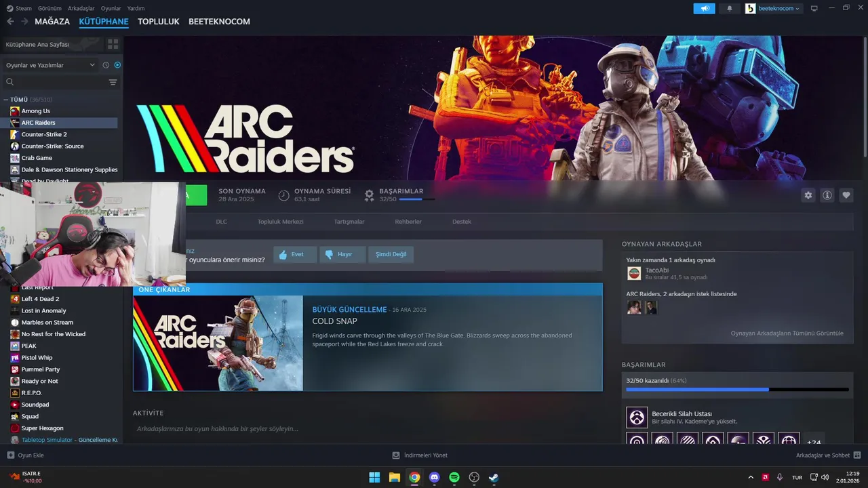Open COLD SNAP update thumbnail
Viewport: 868px width, 488px height.
tap(218, 343)
